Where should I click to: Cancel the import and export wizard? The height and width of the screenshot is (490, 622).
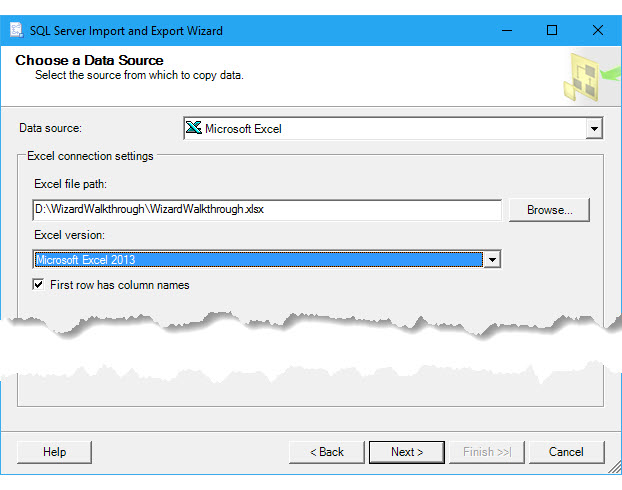click(566, 452)
